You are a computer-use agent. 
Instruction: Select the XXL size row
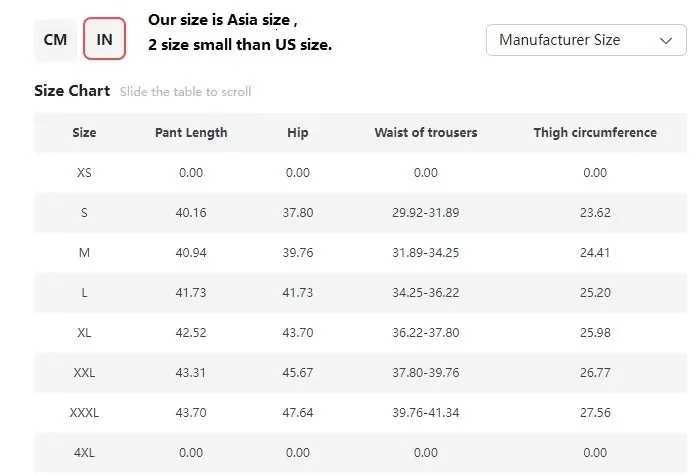pos(84,373)
